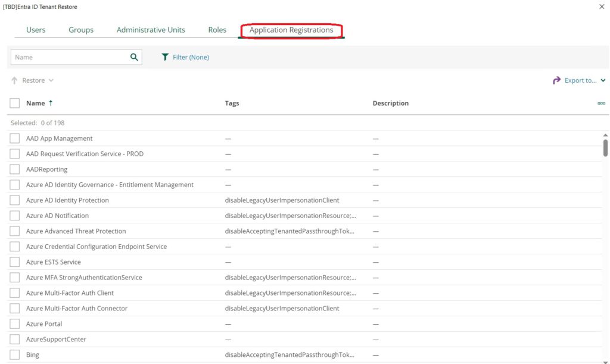The width and height of the screenshot is (610, 364).
Task: Check Azure AD Identity Protection checkbox
Action: coord(15,200)
